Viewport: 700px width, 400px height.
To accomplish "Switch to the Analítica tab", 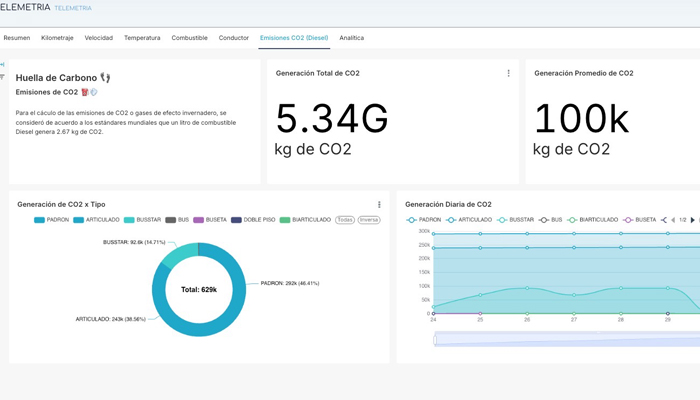I will coord(351,38).
